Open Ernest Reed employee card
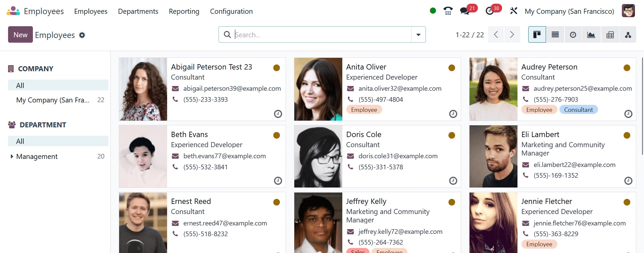The height and width of the screenshot is (253, 644). [x=202, y=222]
